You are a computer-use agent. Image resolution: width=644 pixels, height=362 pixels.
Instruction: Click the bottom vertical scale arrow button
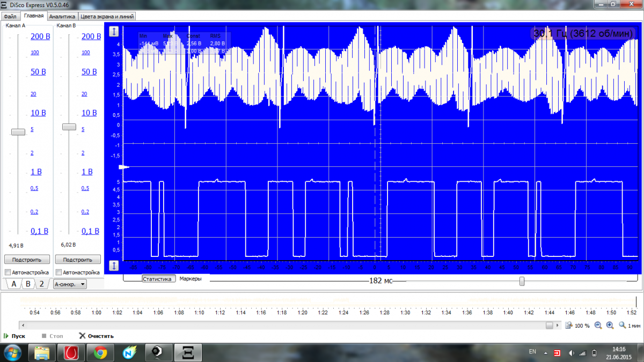(x=114, y=265)
